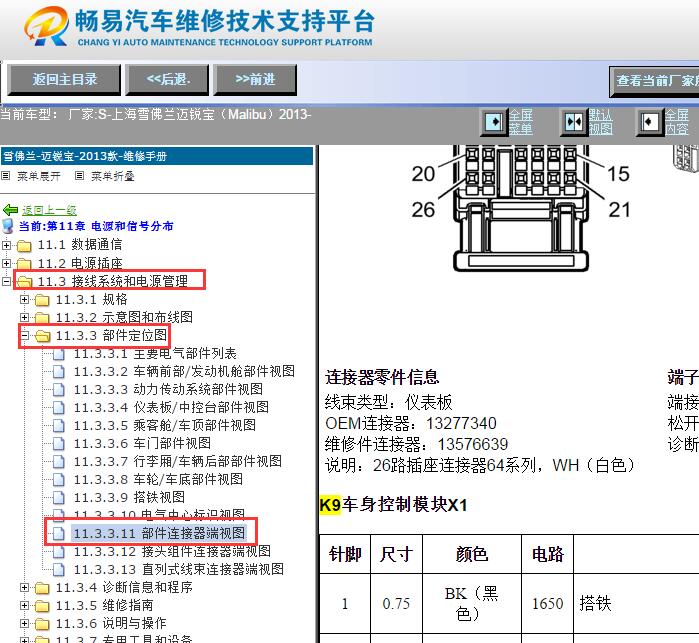The image size is (699, 643).
Task: Go back with the <<后退 button
Action: click(x=168, y=80)
